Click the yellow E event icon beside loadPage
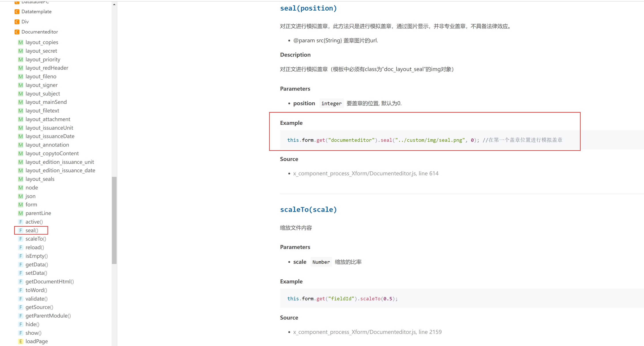Viewport: 644px width, 346px height. [21, 341]
